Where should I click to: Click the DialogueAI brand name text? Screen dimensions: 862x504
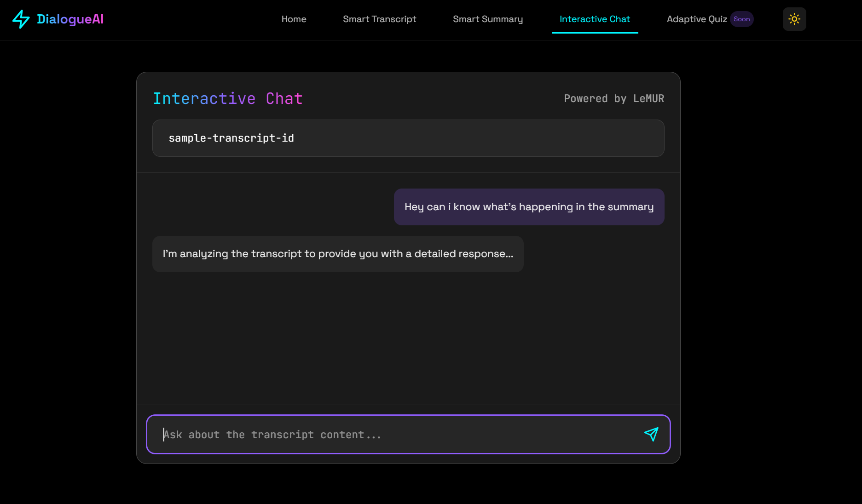pos(70,19)
